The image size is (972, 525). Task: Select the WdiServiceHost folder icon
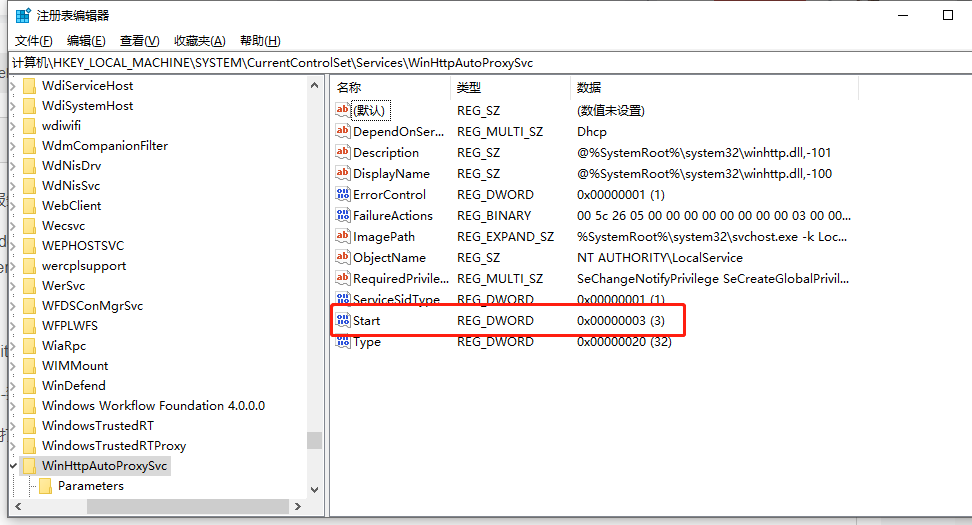coord(30,86)
